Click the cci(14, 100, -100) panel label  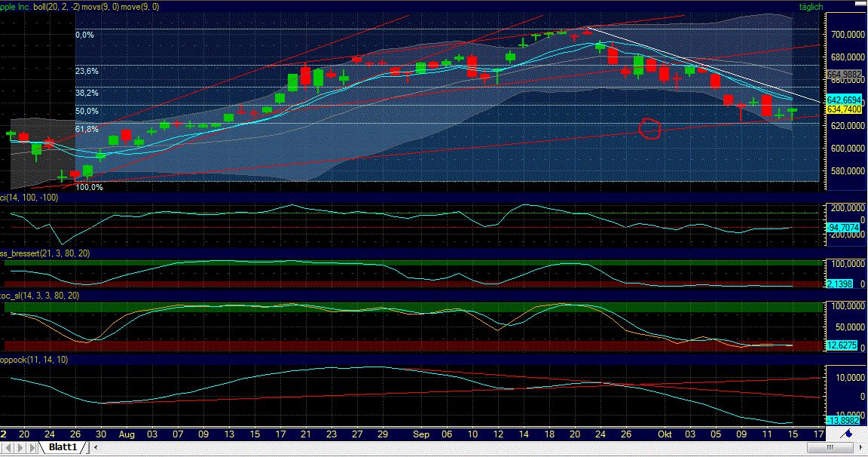pyautogui.click(x=29, y=198)
